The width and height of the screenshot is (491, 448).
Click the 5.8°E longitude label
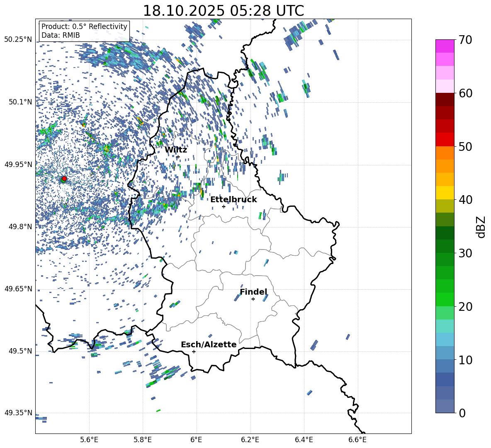pyautogui.click(x=143, y=440)
